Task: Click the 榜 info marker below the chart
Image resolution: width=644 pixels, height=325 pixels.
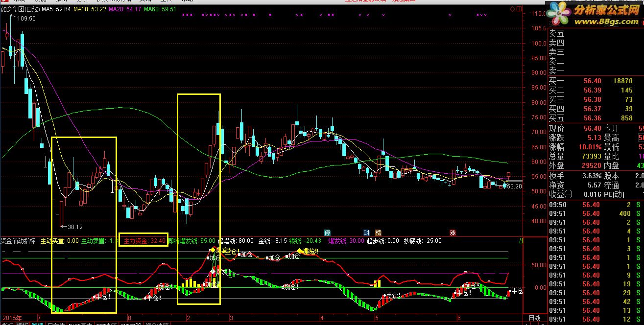Action: pos(378,232)
